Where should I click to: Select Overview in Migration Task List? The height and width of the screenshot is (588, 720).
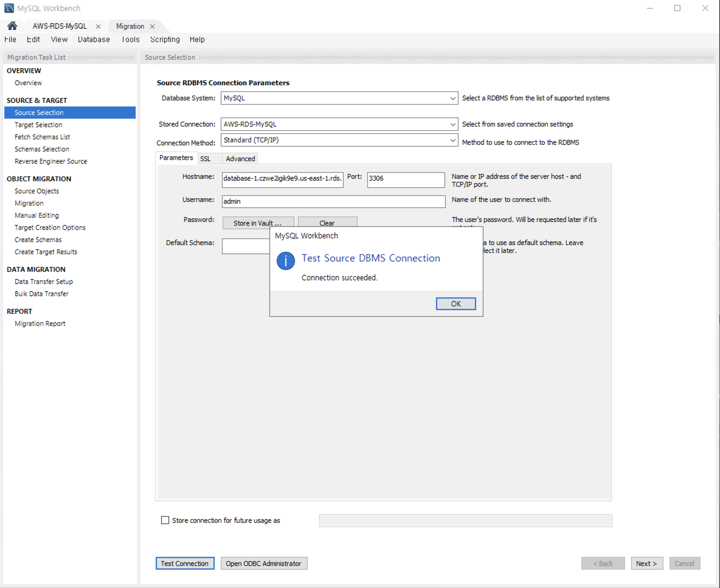pyautogui.click(x=28, y=83)
